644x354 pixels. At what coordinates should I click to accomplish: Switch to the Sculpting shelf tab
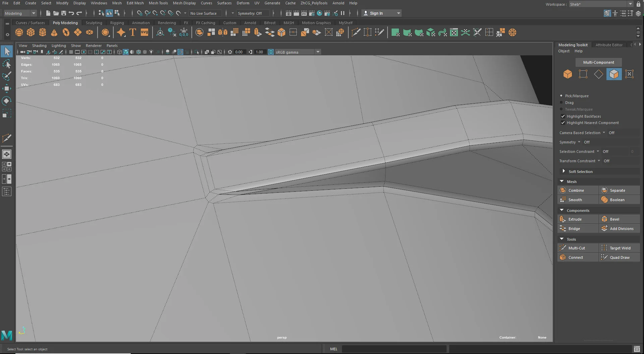click(x=94, y=23)
